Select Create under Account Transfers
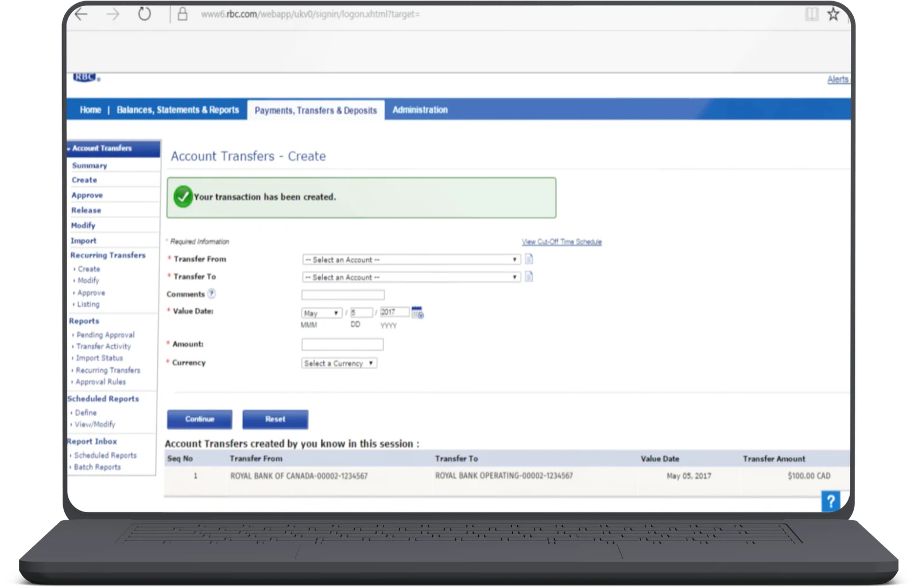Screen dimensions: 918x588 coord(84,180)
